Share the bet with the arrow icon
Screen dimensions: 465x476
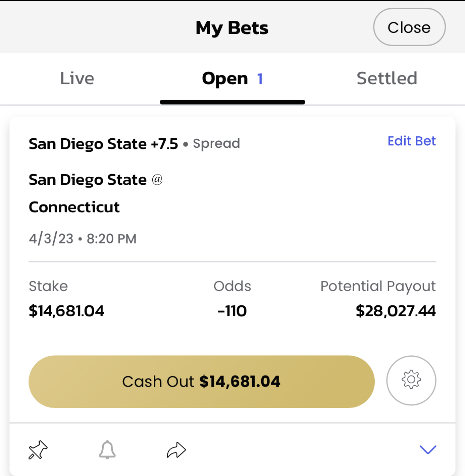(176, 450)
